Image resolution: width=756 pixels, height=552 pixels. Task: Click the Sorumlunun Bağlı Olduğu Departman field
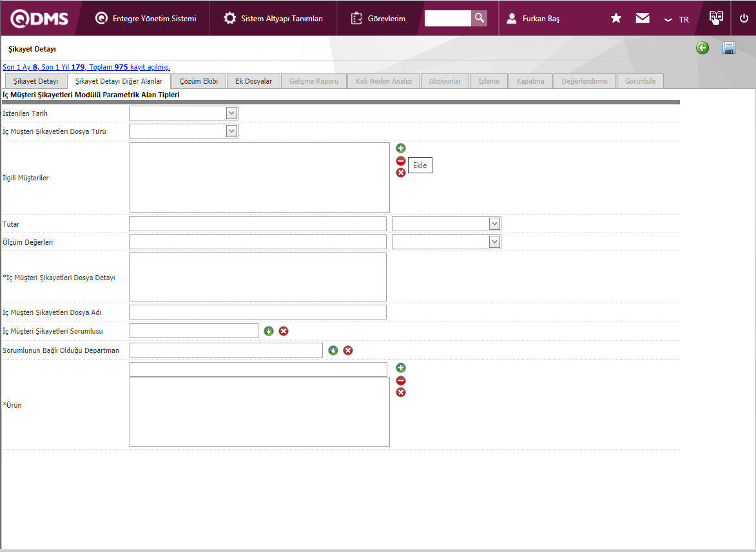click(x=226, y=350)
